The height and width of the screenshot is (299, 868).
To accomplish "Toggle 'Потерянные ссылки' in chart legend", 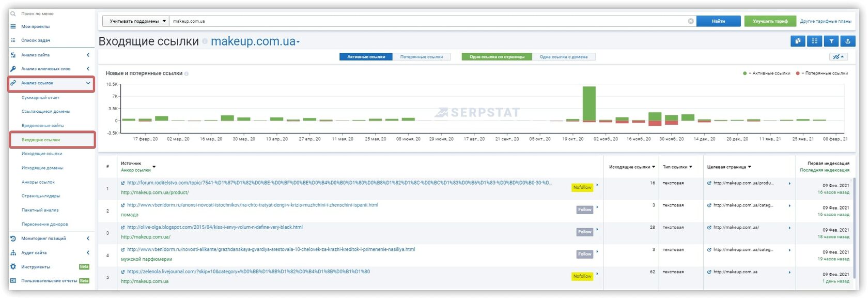I will pos(822,73).
